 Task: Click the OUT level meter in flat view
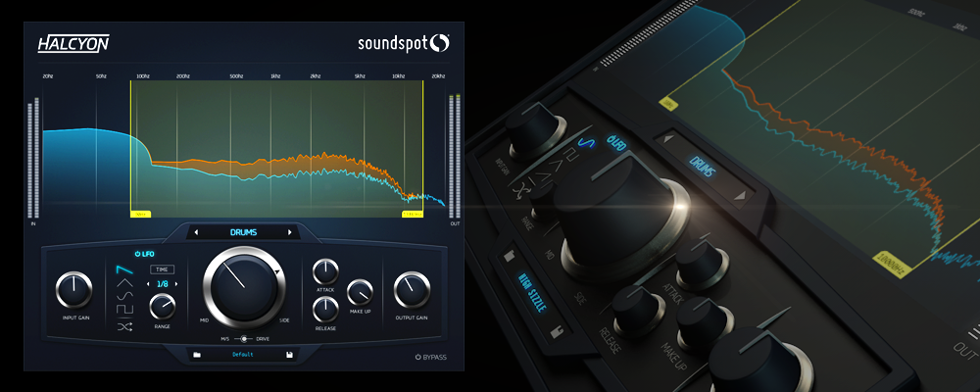coord(455,156)
